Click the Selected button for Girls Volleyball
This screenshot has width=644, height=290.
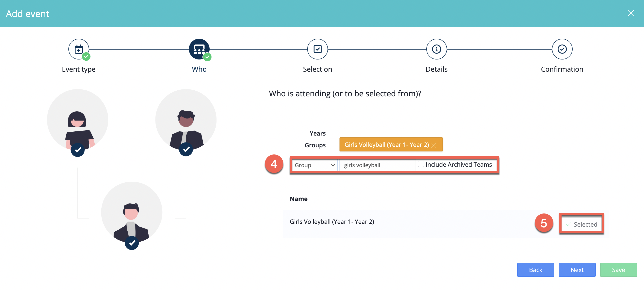(582, 224)
